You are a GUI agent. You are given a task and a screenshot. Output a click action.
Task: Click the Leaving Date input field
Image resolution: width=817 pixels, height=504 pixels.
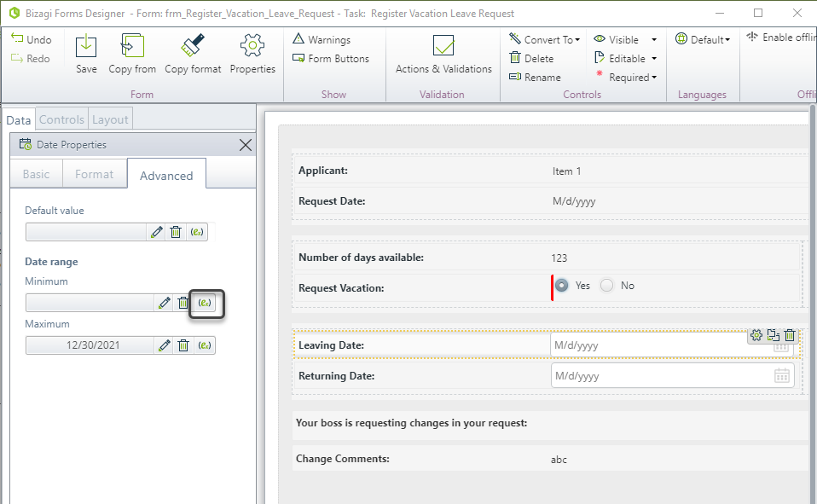pos(672,345)
